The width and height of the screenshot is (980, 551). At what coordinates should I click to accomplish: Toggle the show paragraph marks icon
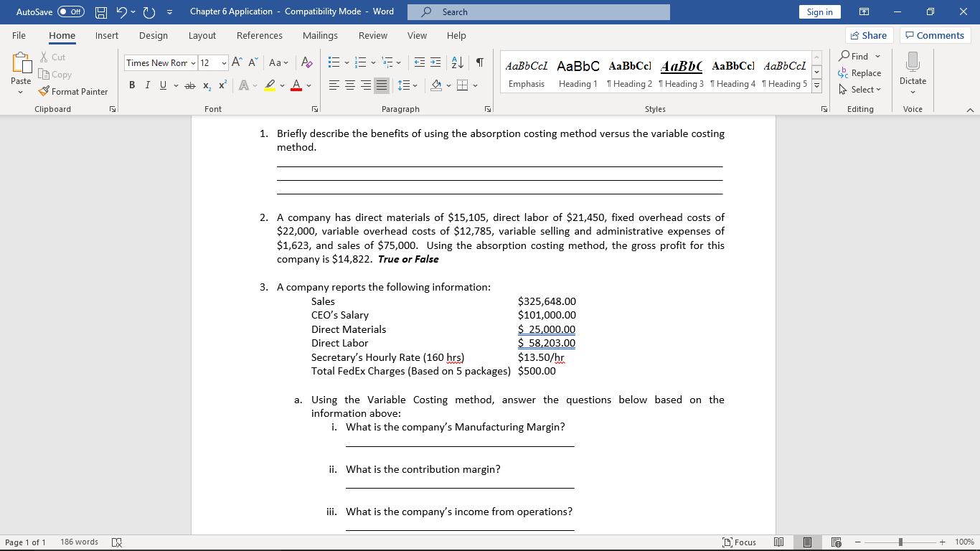coord(479,64)
